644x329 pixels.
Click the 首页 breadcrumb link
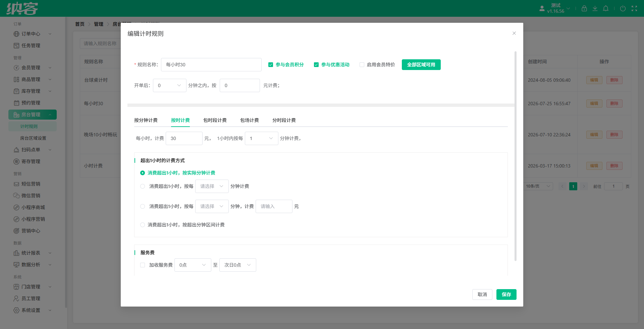point(80,24)
